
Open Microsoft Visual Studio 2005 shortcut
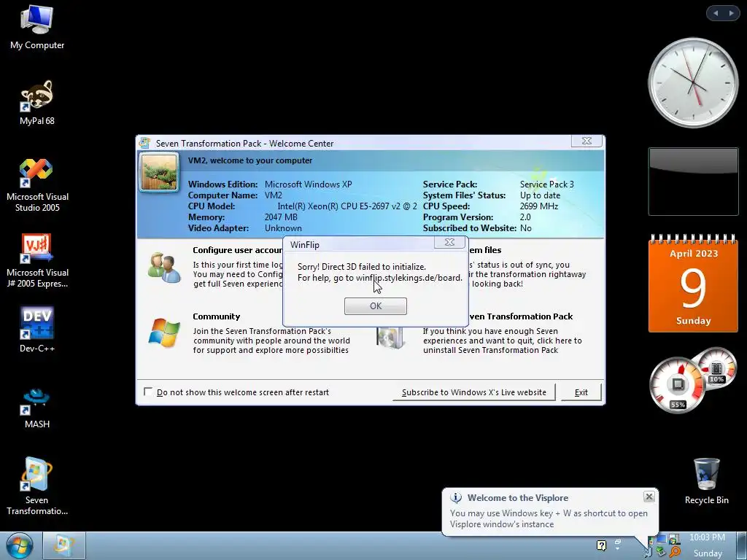point(37,185)
